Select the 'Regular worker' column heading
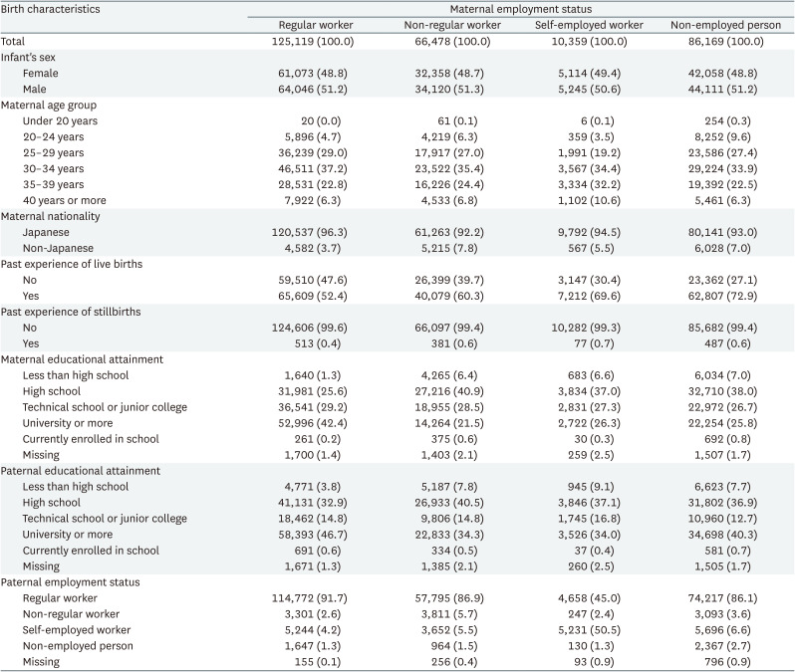This screenshot has width=795, height=672. [x=314, y=25]
